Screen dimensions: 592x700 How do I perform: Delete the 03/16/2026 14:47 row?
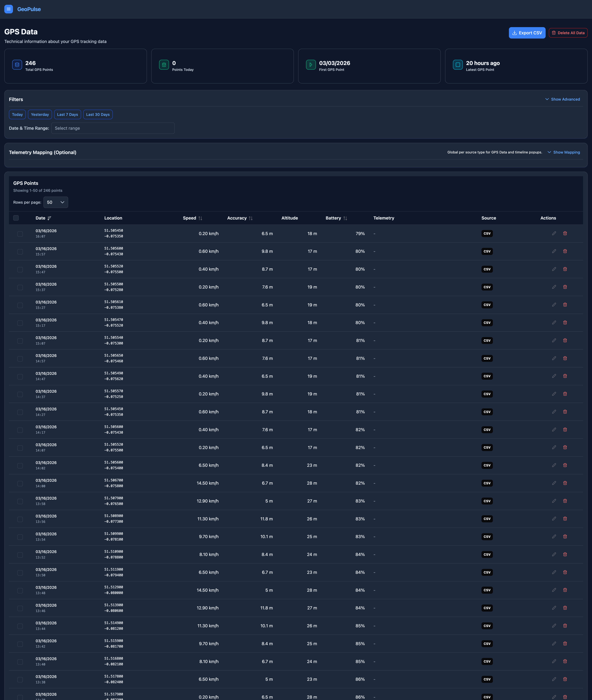coord(565,376)
